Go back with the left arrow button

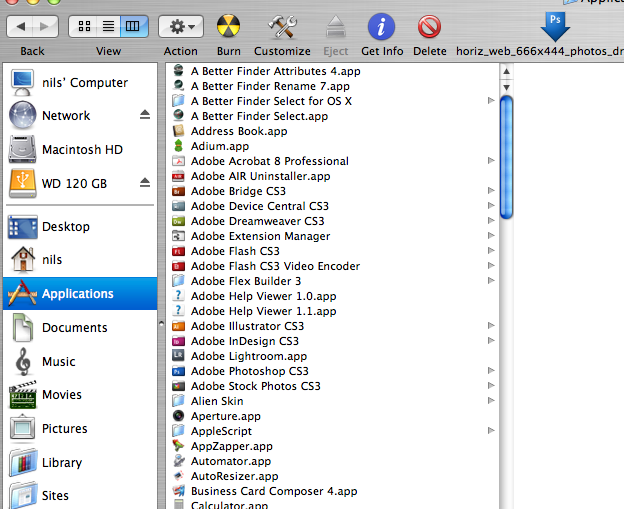(x=20, y=27)
